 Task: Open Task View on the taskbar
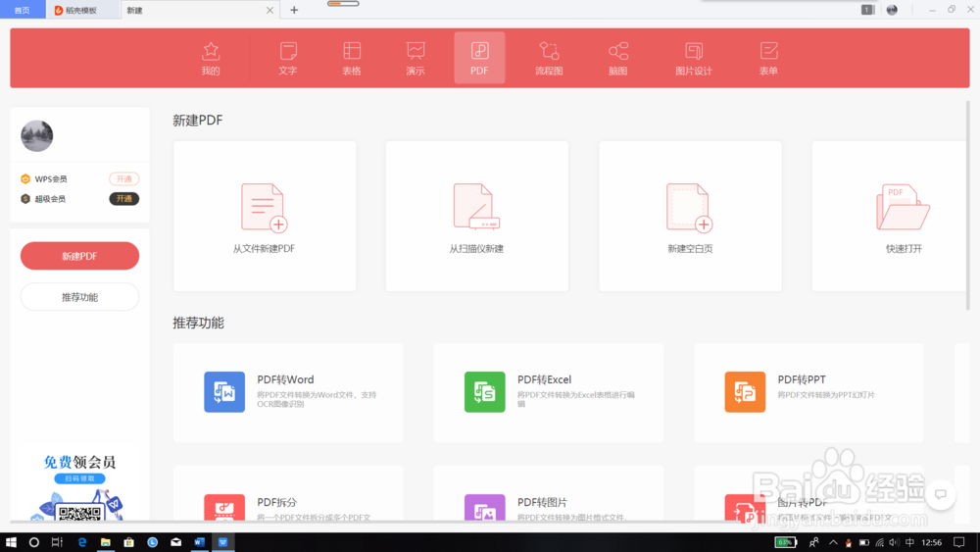57,542
